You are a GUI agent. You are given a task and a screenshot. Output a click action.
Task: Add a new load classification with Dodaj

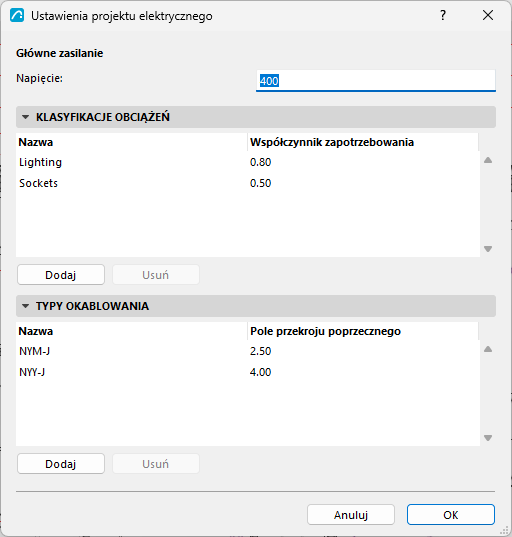click(61, 275)
